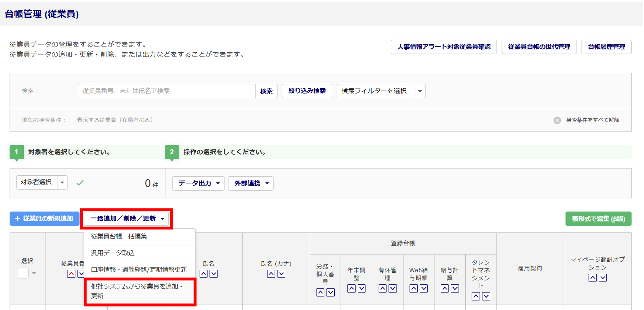644x310 pixels.
Task: Toggle the select-all checkbox in 選択 column
Action: click(x=23, y=273)
